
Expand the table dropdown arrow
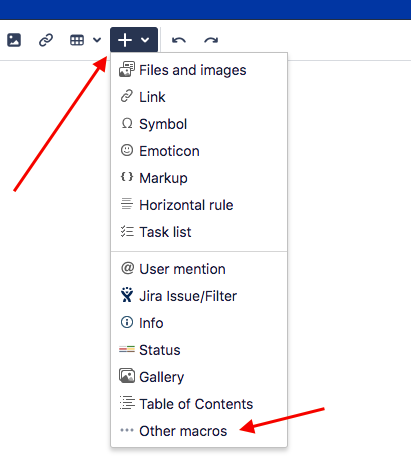97,40
